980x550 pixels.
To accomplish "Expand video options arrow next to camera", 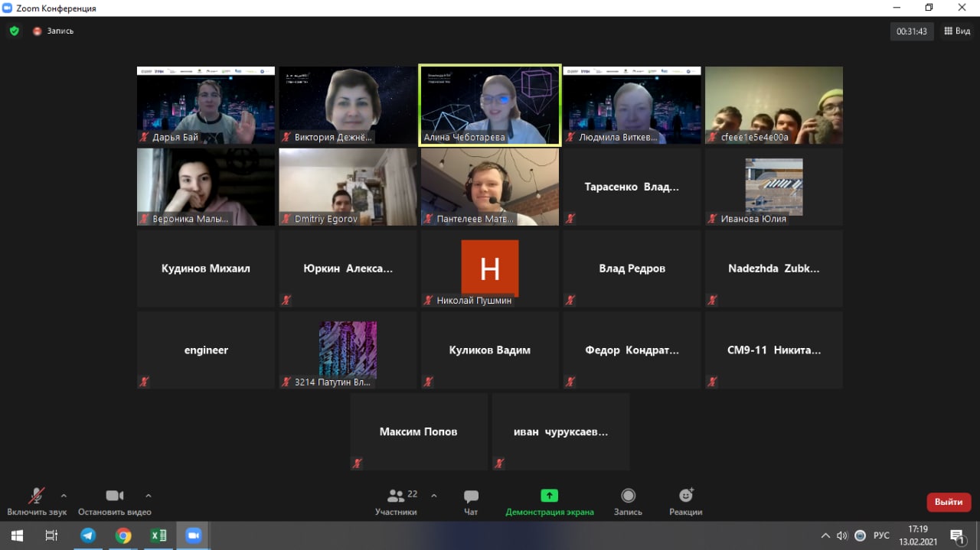I will click(149, 495).
